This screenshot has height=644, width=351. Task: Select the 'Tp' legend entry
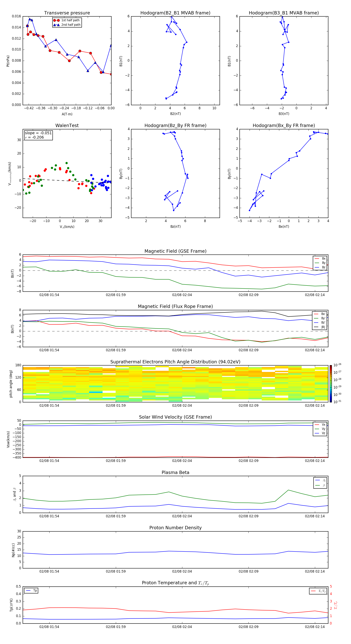pos(31,591)
